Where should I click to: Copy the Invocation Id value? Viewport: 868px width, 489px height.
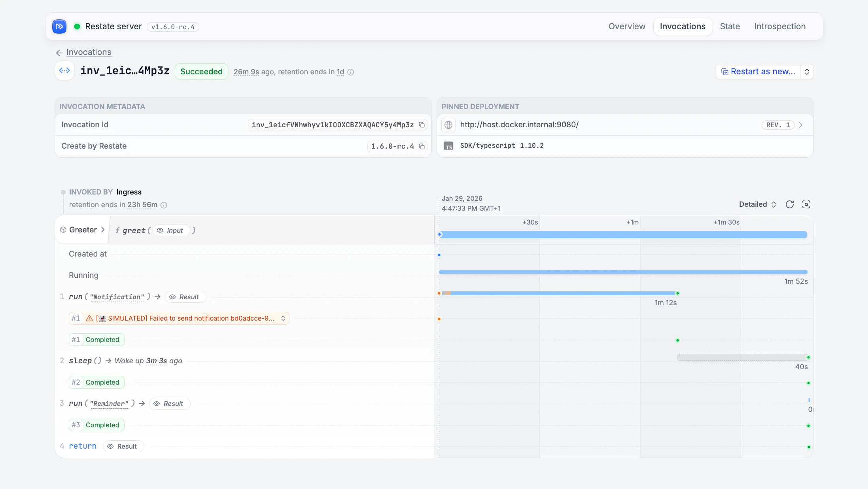tap(422, 125)
